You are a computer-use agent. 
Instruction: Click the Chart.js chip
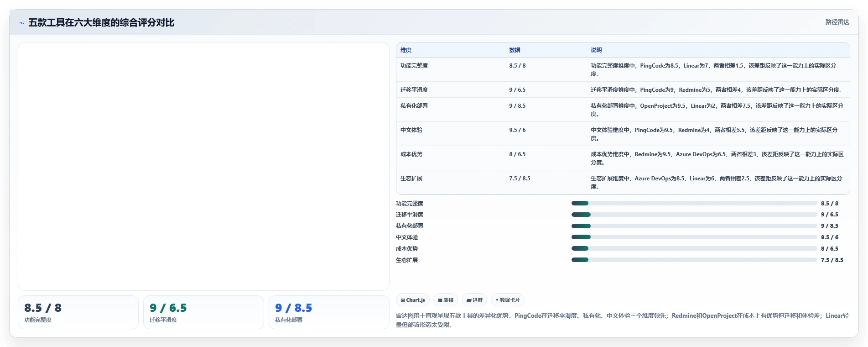pyautogui.click(x=413, y=300)
